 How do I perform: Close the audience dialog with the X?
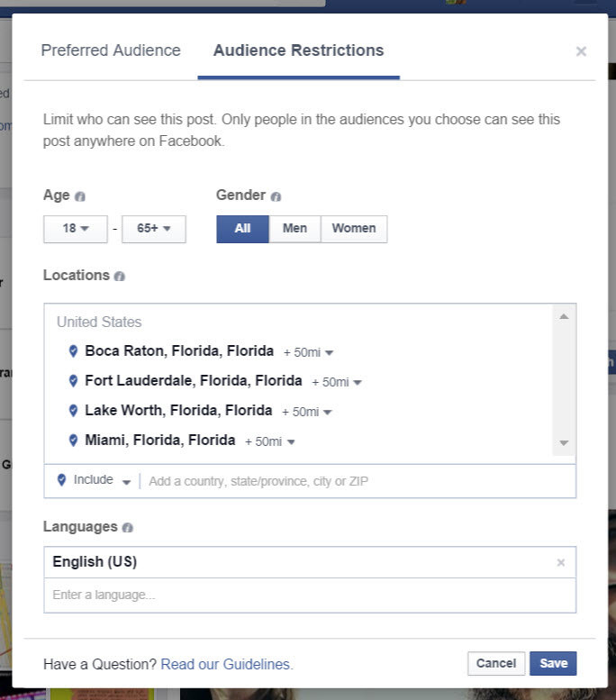pyautogui.click(x=581, y=51)
